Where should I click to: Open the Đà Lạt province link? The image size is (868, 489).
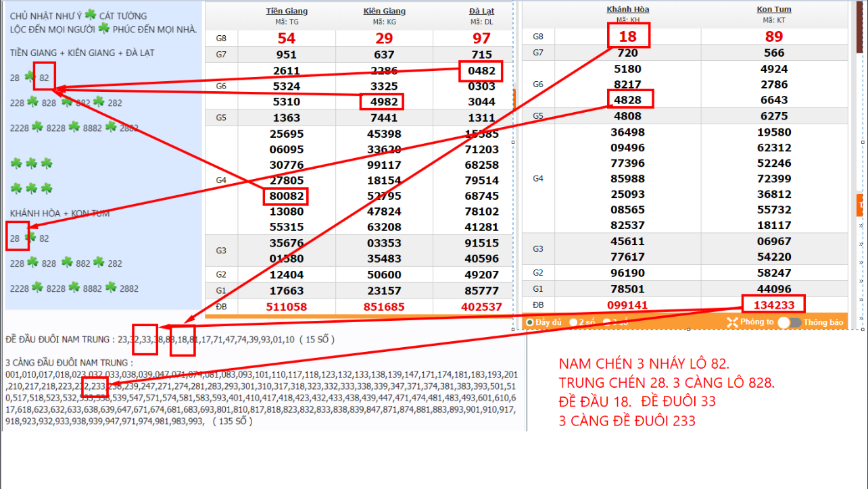point(481,11)
